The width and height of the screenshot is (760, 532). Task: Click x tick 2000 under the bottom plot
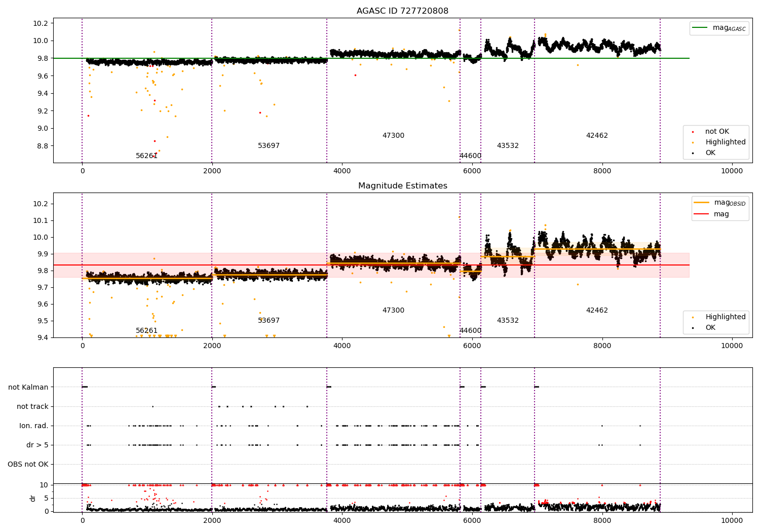212,521
